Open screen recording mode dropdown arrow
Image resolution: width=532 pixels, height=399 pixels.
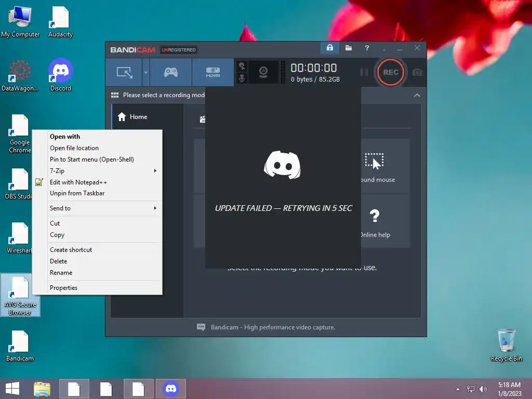[x=146, y=72]
